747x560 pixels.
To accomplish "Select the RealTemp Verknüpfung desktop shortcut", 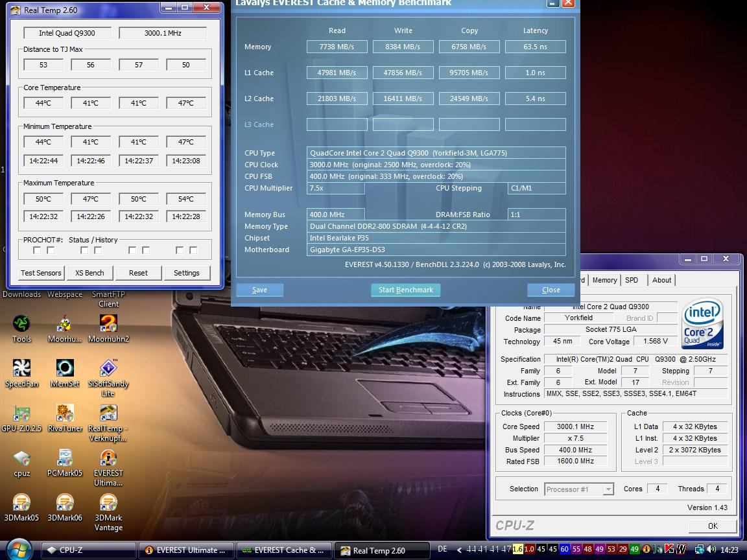I will [109, 423].
